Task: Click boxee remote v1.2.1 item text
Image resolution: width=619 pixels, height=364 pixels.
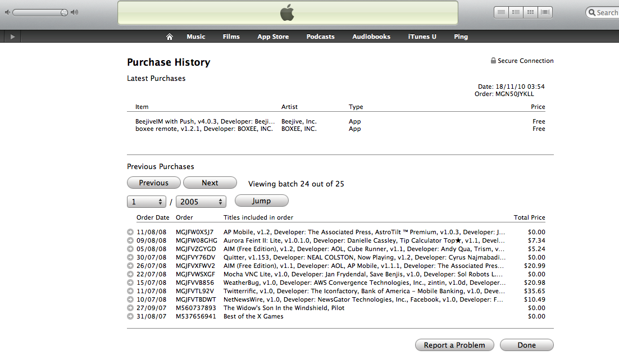Action: 204,129
